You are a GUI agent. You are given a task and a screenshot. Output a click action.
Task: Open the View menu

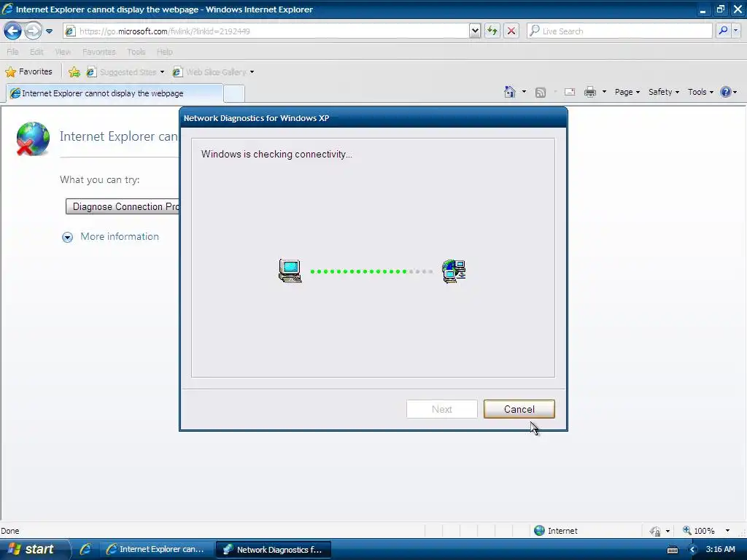(x=63, y=52)
